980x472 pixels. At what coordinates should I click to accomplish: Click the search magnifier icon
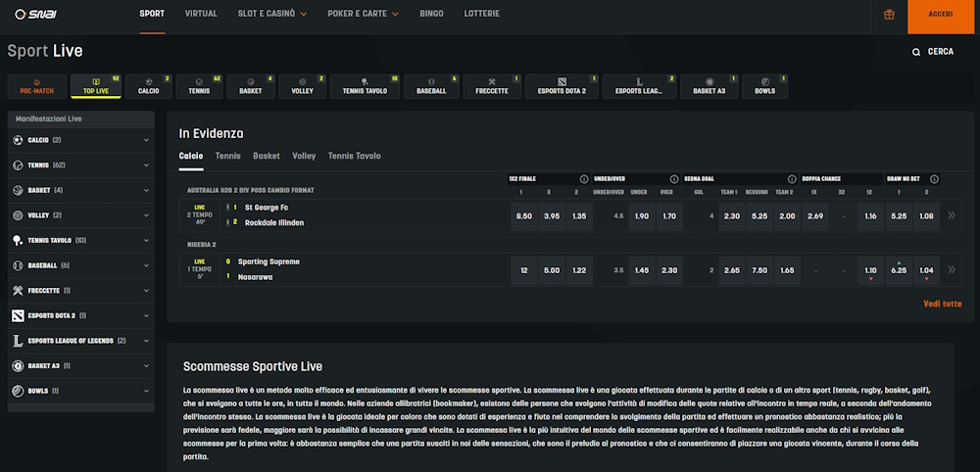915,53
